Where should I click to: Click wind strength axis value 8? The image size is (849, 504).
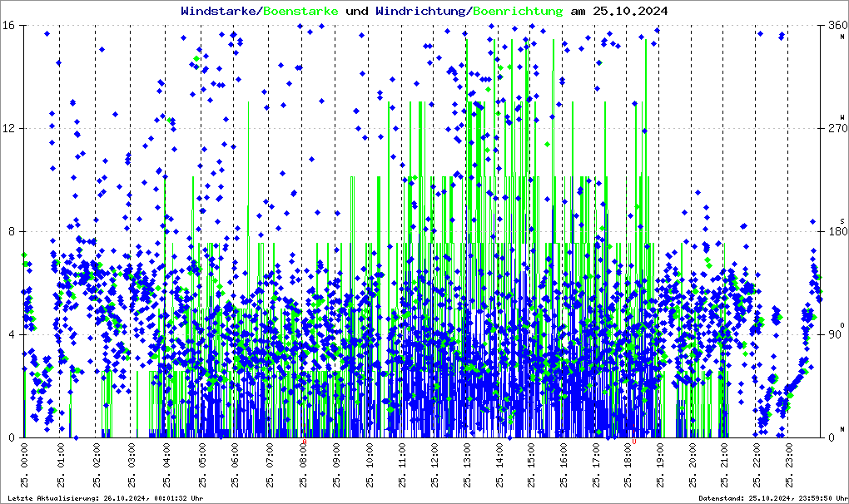click(x=10, y=231)
